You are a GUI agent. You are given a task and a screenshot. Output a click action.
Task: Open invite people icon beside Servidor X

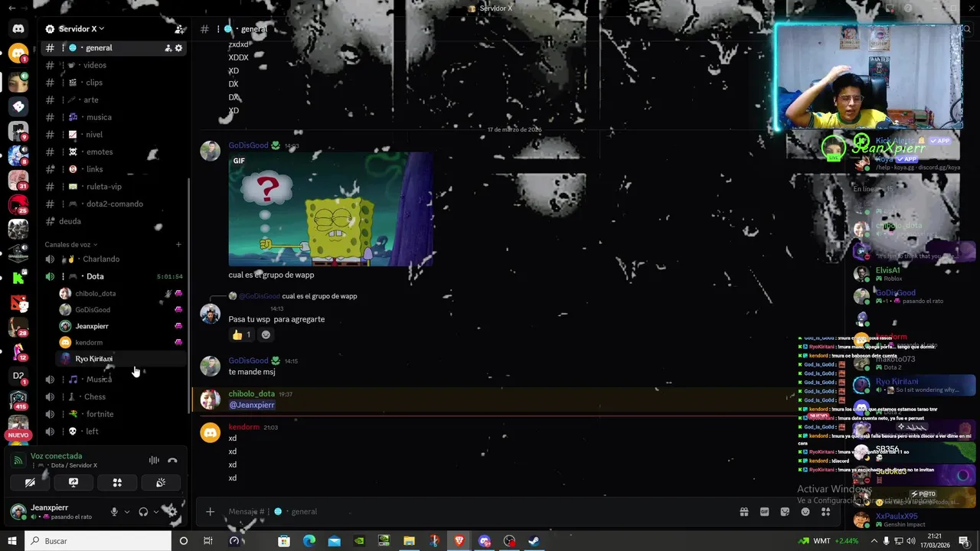178,29
